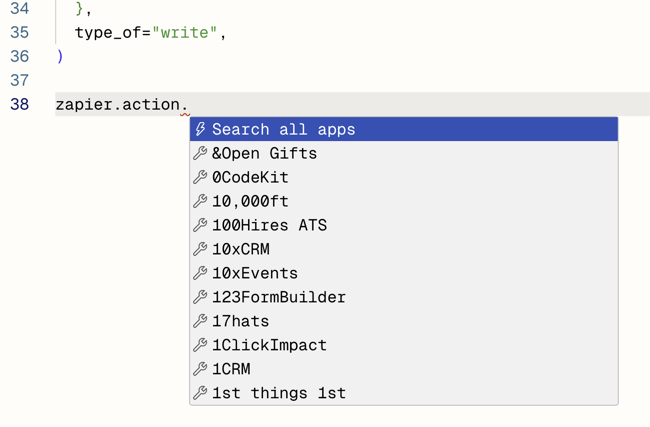Screen dimensions: 650x427
Task: Pick the 10xEvents autocomplete item
Action: pyautogui.click(x=254, y=273)
